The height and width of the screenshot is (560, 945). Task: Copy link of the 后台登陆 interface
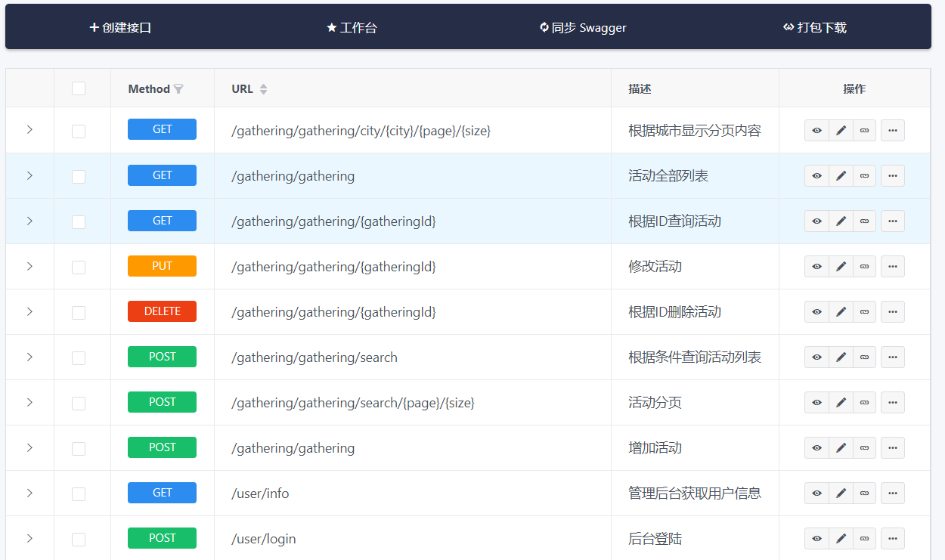point(864,538)
